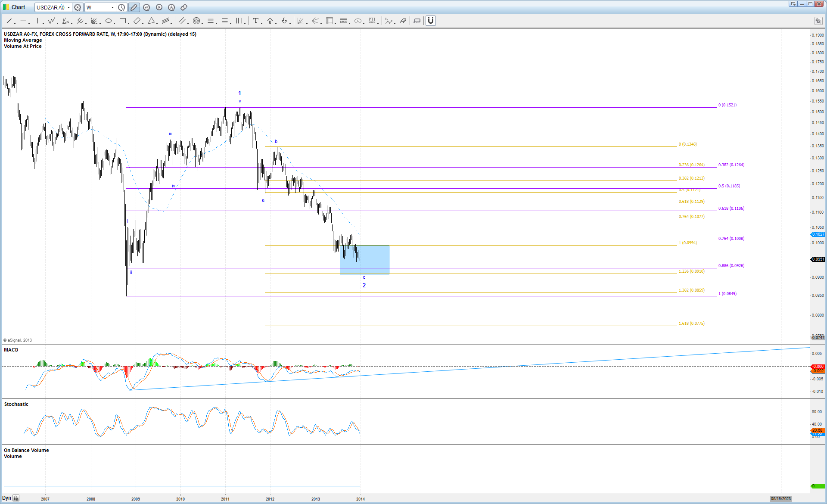The height and width of the screenshot is (504, 827).
Task: Open the studies chart-line button
Action: [x=146, y=7]
